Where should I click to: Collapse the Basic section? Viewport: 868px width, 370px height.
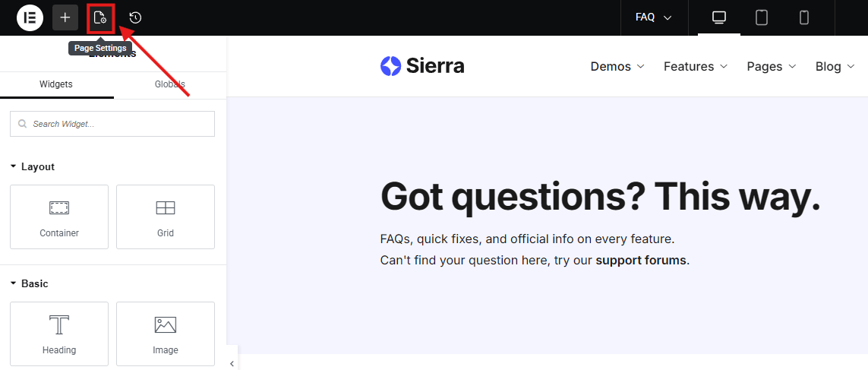point(30,283)
